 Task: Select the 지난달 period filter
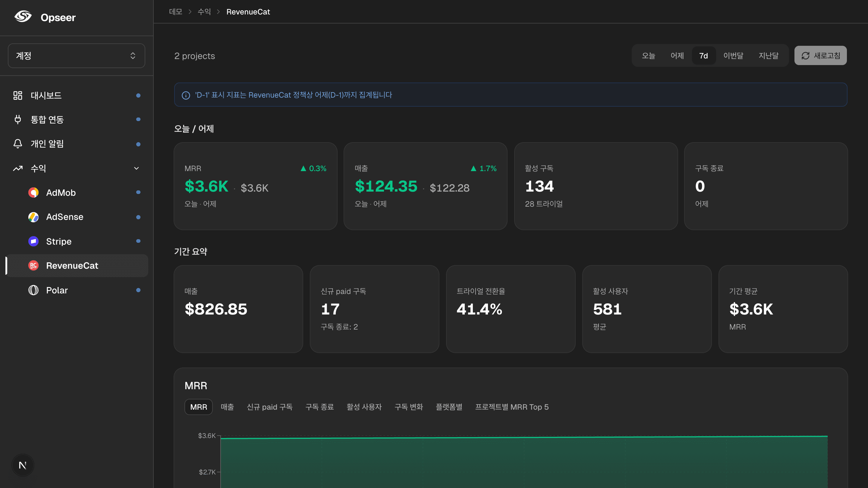pos(769,55)
